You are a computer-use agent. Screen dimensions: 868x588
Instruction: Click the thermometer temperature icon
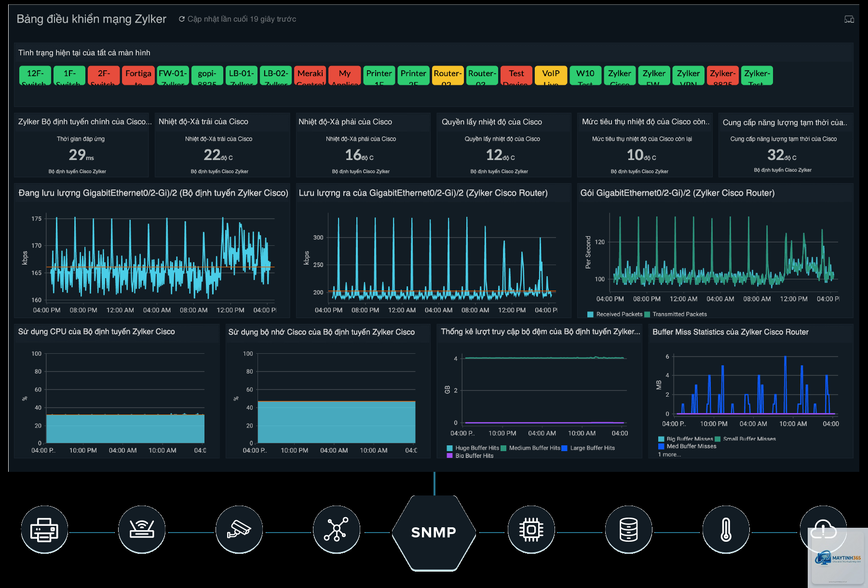tap(726, 530)
